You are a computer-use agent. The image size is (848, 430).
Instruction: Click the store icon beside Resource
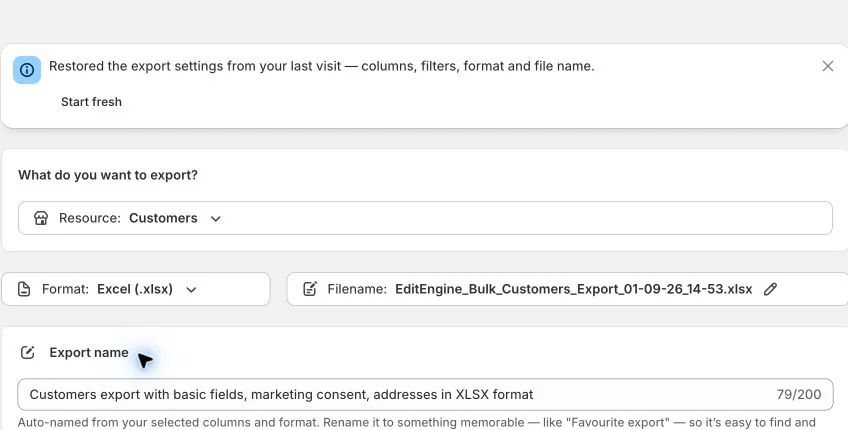click(x=41, y=218)
